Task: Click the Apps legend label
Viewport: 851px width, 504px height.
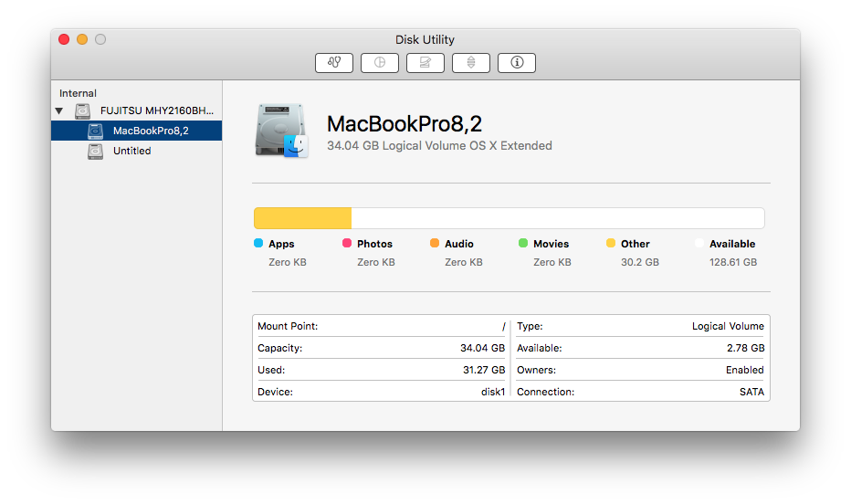Action: click(x=281, y=244)
